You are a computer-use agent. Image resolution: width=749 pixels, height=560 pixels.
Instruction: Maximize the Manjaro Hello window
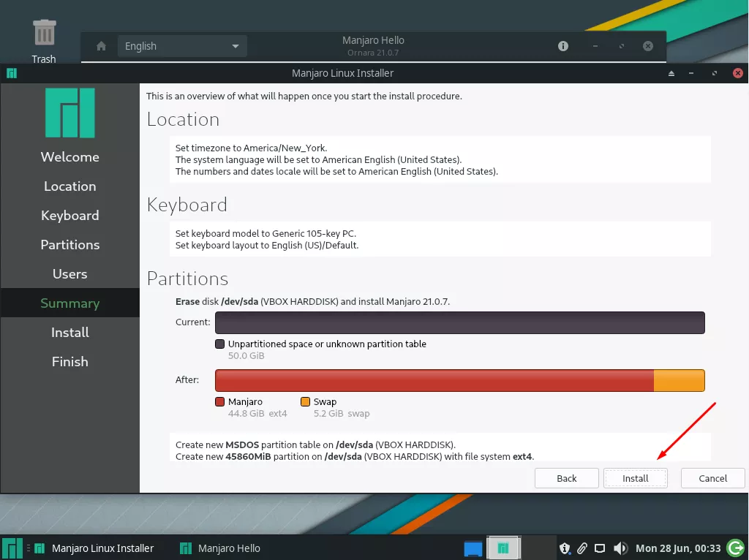tap(622, 46)
